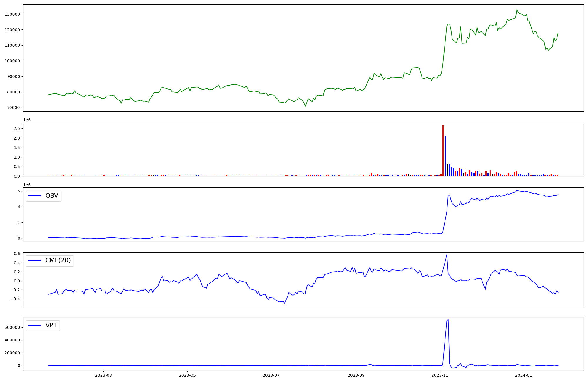Click the VPT legend entry
Screen dimensions: 588x382
click(x=51, y=325)
